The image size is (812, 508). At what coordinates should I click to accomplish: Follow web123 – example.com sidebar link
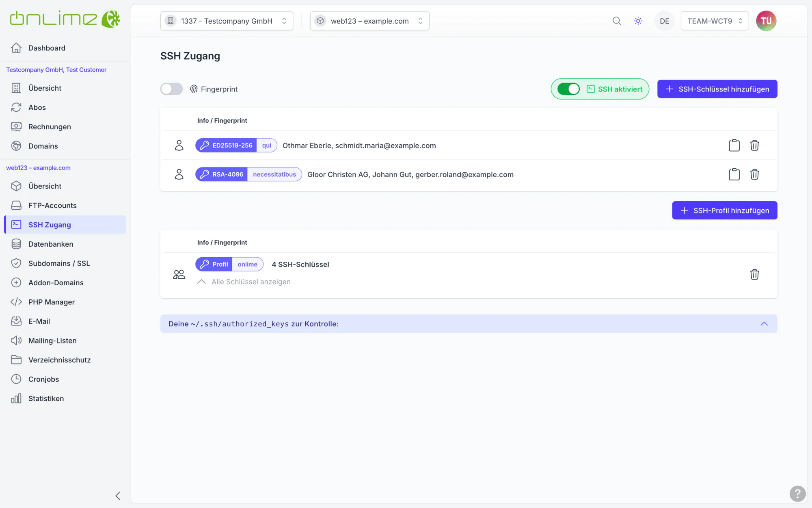point(38,167)
